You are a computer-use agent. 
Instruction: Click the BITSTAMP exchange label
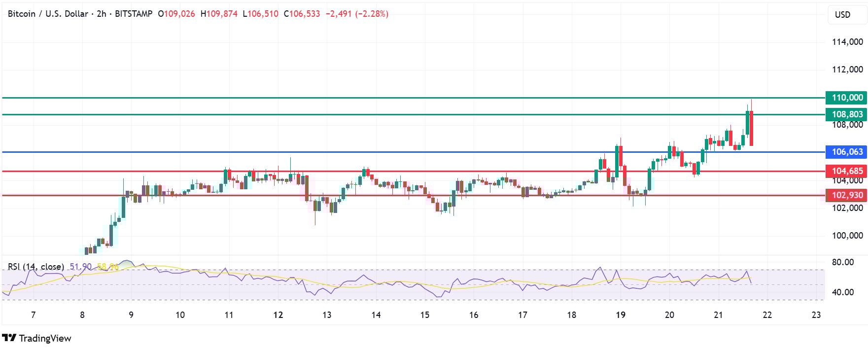(134, 14)
